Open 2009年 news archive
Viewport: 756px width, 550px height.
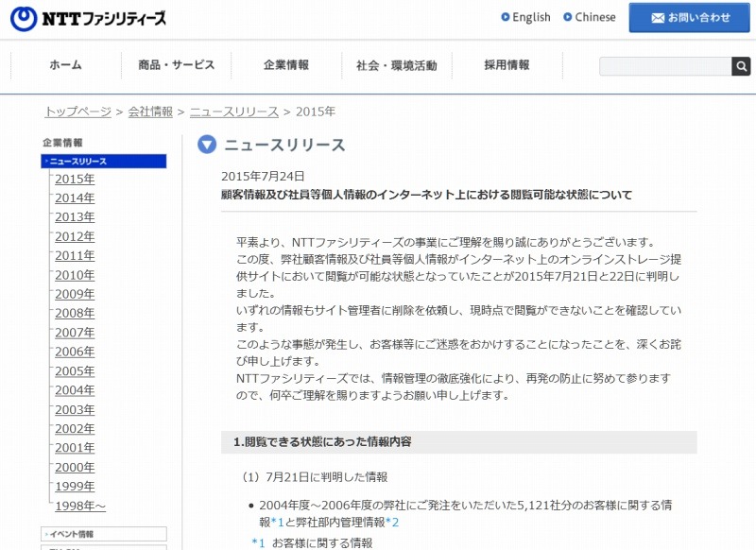pos(75,294)
